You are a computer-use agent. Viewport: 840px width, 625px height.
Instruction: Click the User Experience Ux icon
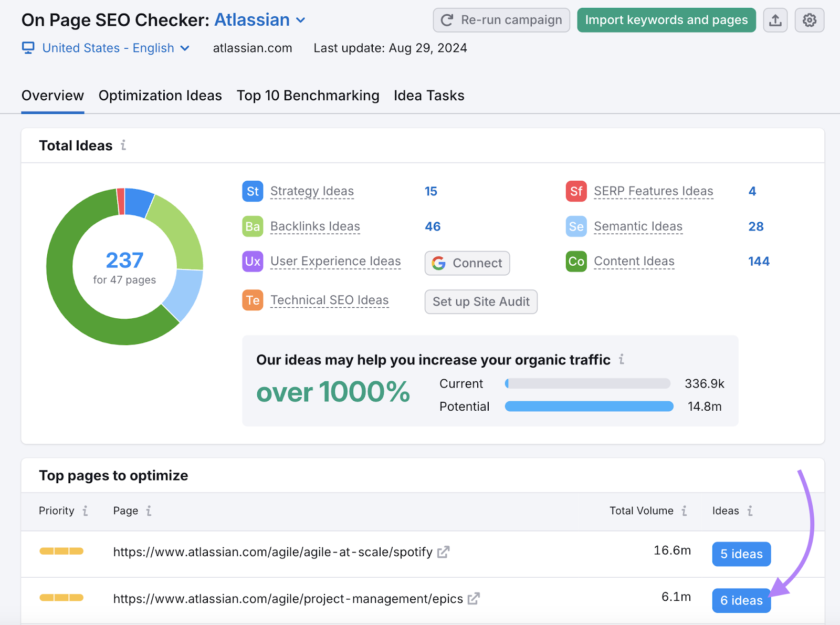click(253, 262)
